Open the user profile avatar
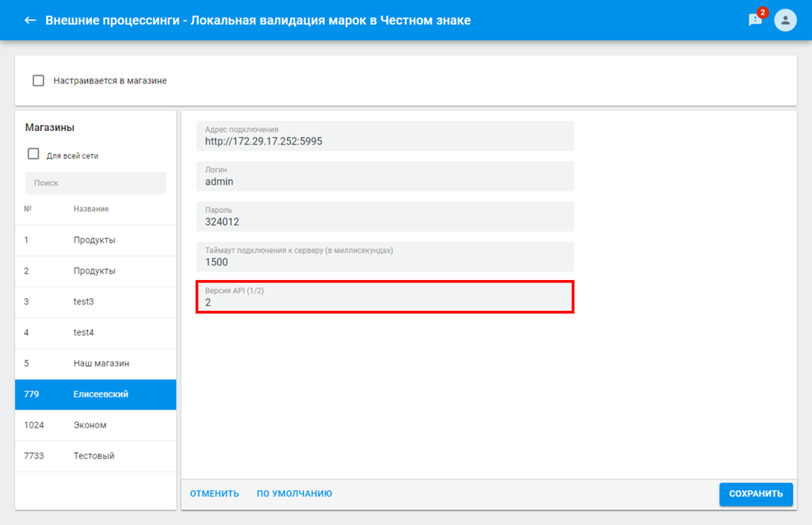The image size is (812, 525). tap(785, 20)
